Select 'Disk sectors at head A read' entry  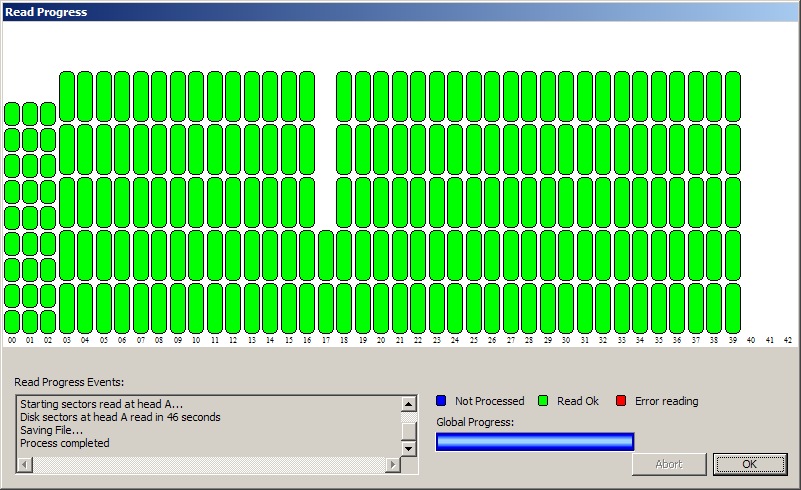click(x=120, y=417)
